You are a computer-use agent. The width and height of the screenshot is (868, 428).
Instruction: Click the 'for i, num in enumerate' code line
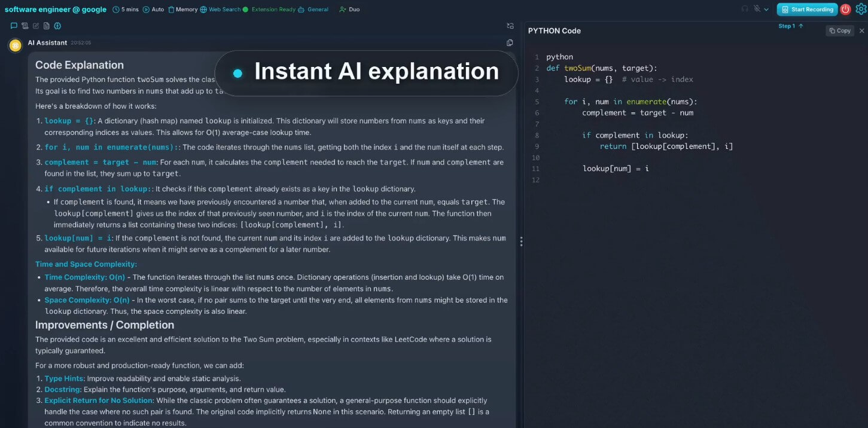coord(631,102)
